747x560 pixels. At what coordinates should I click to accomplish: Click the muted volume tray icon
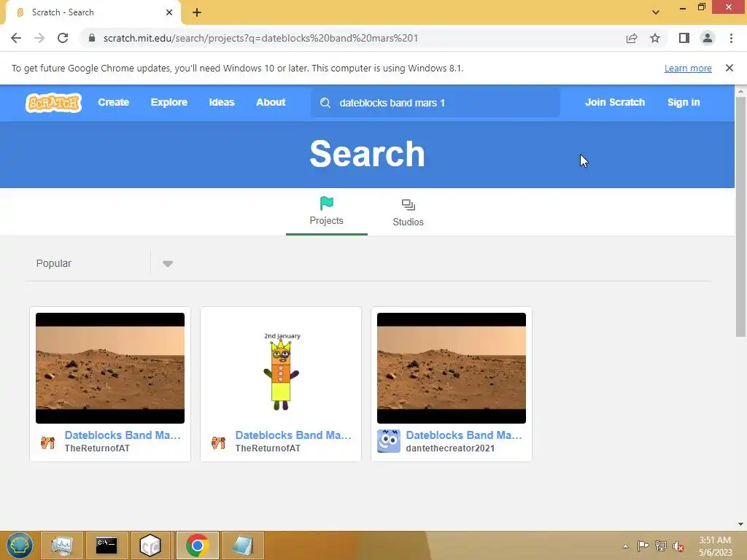coord(678,545)
